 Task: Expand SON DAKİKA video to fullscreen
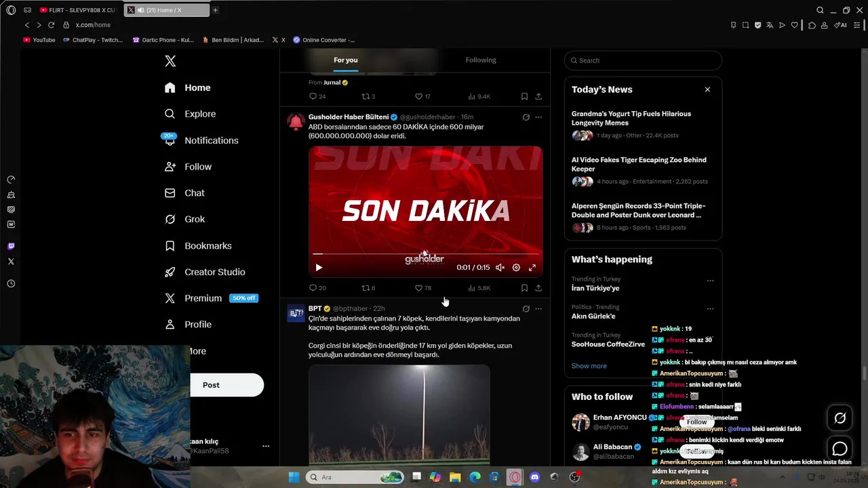tap(532, 268)
